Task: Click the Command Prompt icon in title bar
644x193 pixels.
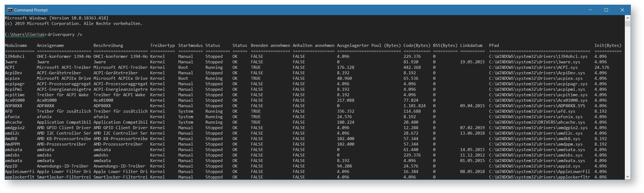Action: 10,10
